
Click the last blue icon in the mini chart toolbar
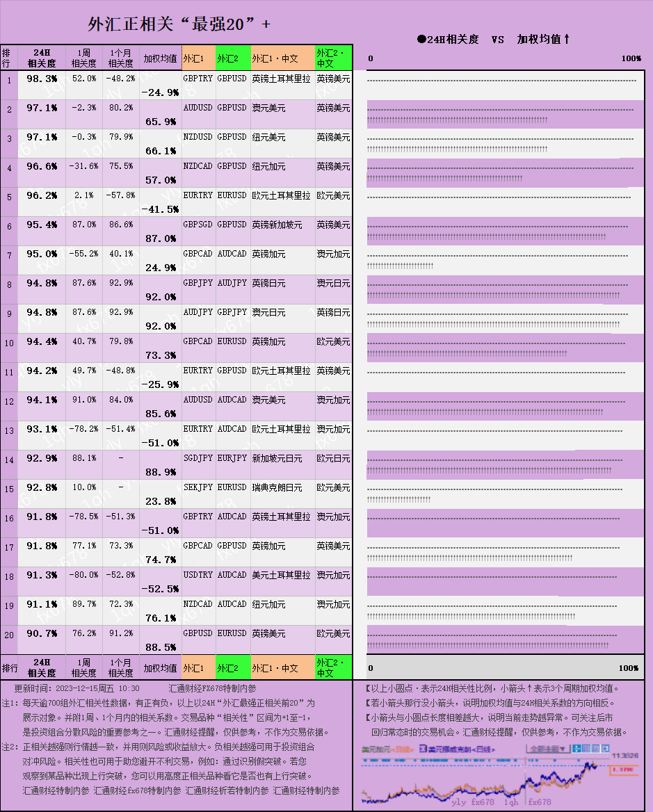tap(605, 749)
